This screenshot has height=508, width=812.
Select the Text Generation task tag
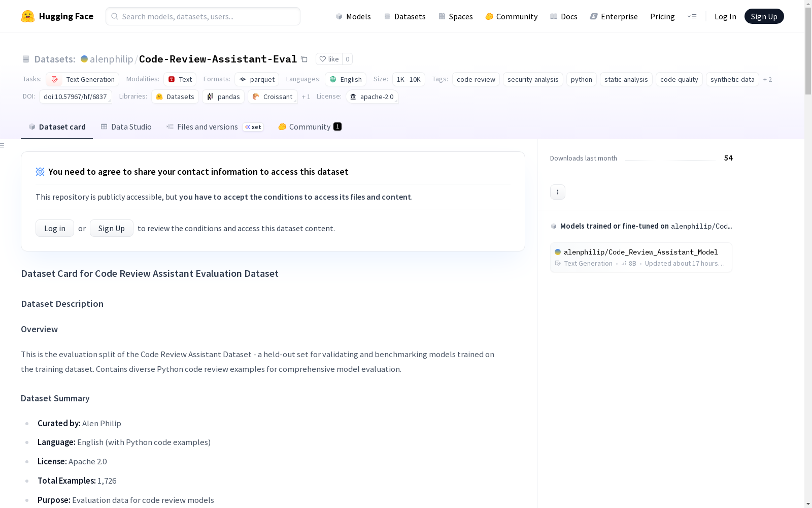[x=83, y=79]
